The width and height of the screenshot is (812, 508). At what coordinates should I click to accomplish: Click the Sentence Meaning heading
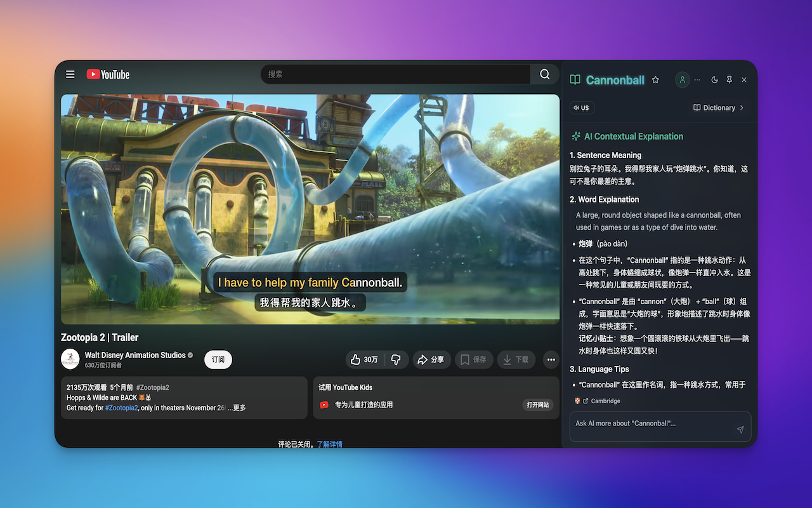tap(605, 155)
